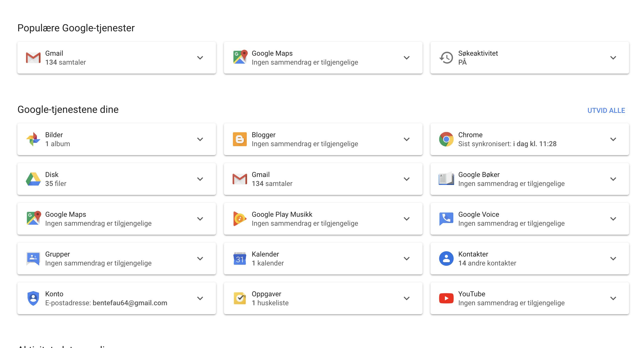Expand the Google Voice card chevron
This screenshot has height=348, width=644.
[613, 219]
